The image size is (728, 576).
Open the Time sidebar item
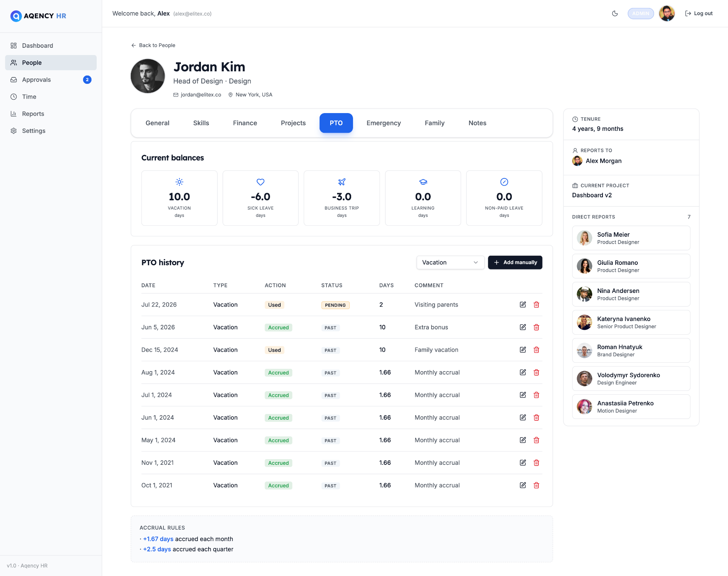(51, 97)
